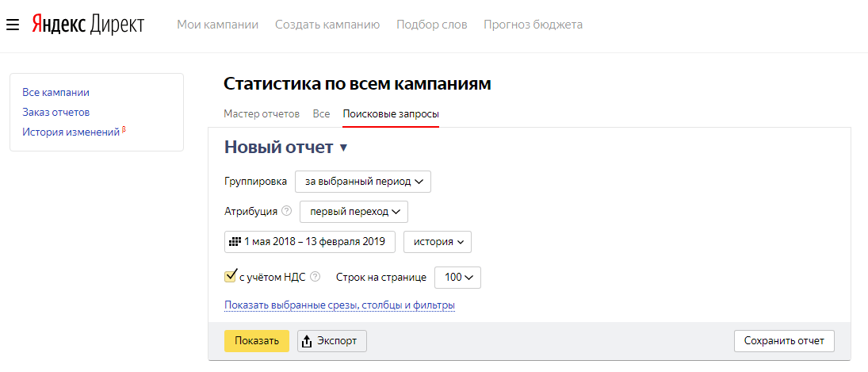Open Атрибуция dropdown первый переход

(354, 212)
